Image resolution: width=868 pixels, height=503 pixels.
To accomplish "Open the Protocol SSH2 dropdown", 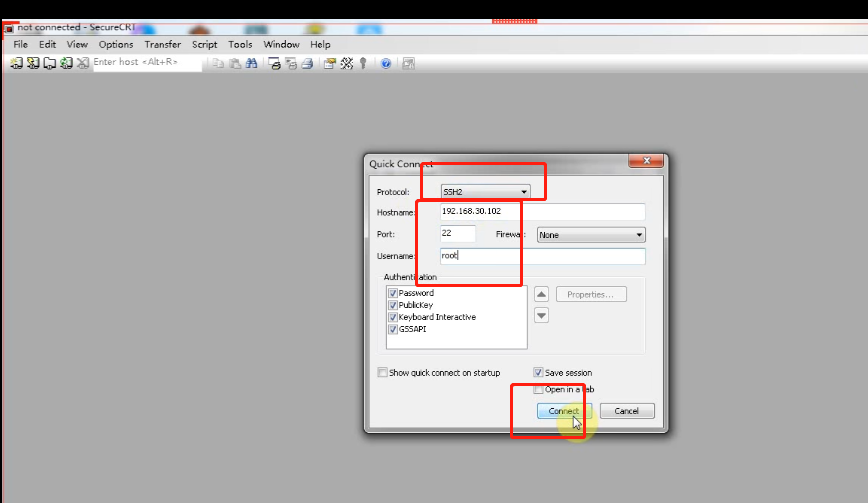I will click(485, 191).
